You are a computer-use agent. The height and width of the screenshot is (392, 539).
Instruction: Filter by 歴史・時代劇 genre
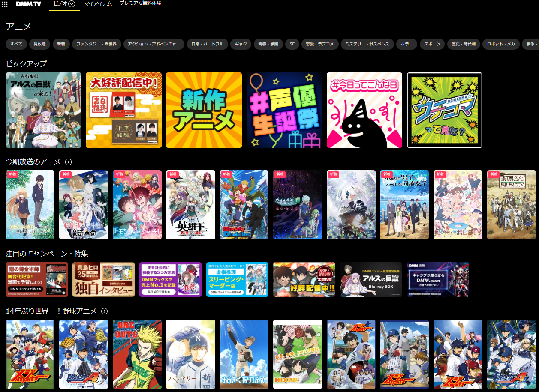[463, 44]
